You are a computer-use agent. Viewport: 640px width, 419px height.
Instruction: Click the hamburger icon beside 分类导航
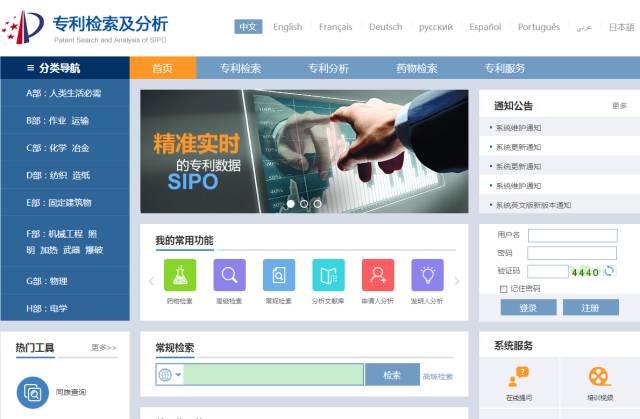click(30, 68)
